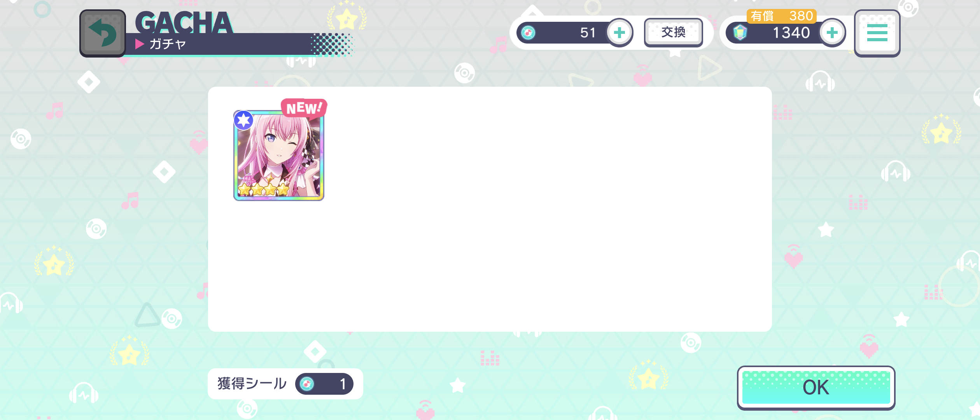Click the seal count number 51

tap(588, 33)
